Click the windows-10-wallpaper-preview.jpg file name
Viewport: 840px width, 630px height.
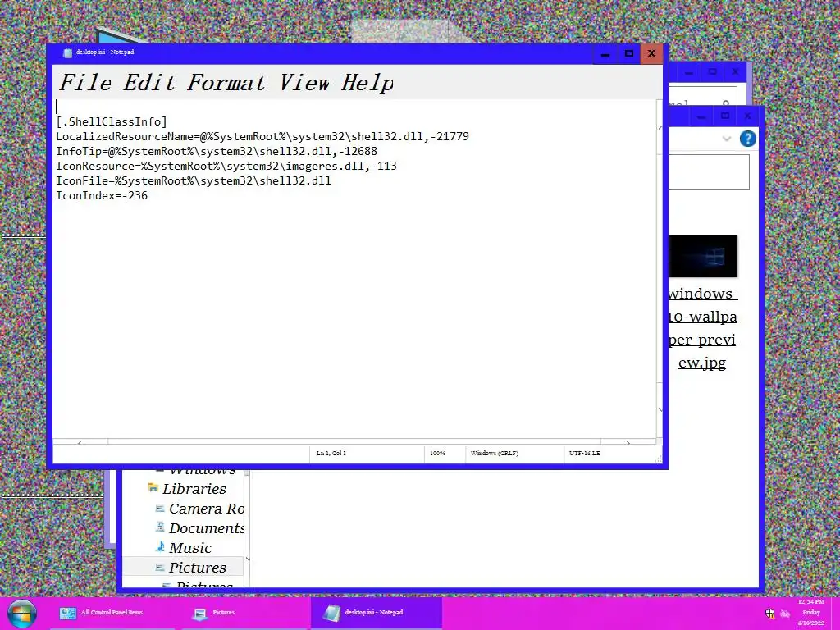tap(703, 328)
